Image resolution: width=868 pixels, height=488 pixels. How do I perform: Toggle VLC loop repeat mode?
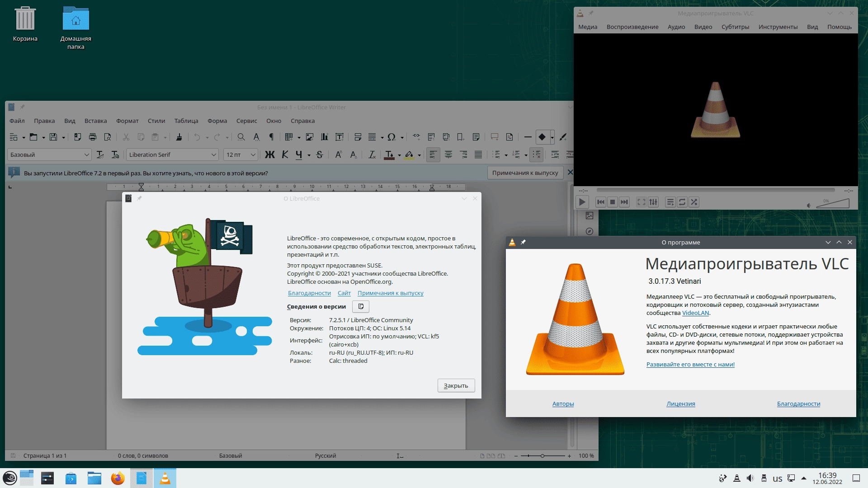[x=682, y=202]
